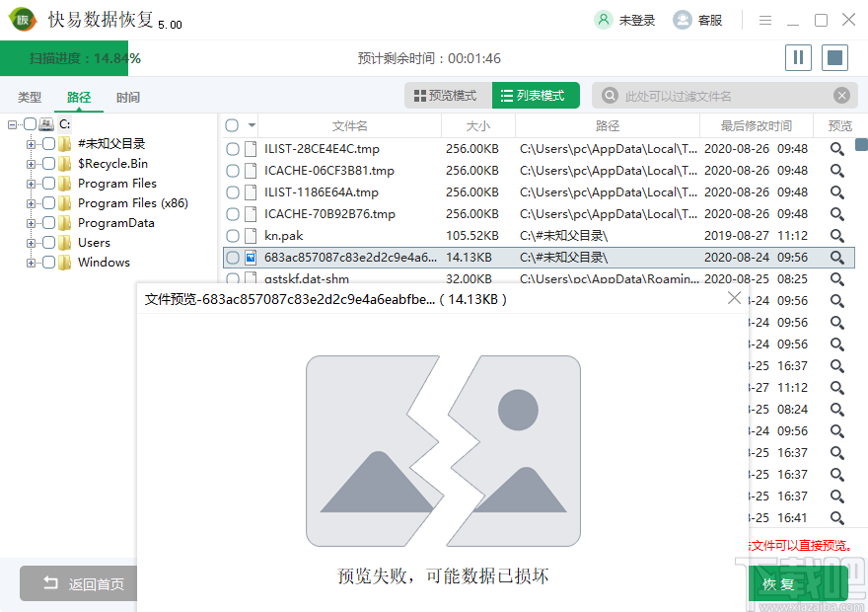This screenshot has width=868, height=612.
Task: Preview 683ac857087c83e2d2c9e4a6 file magnifier icon
Action: [837, 258]
